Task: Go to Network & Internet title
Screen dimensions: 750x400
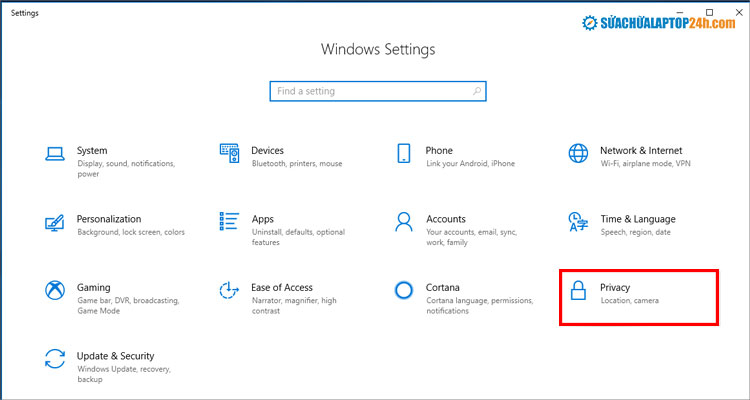Action: click(641, 150)
